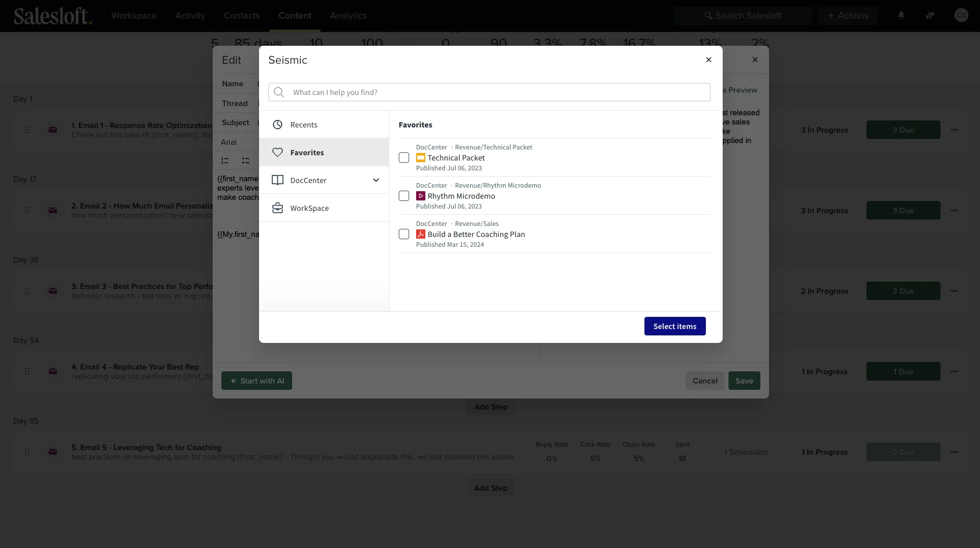Click the bulleted list icon in editor

pyautogui.click(x=246, y=160)
